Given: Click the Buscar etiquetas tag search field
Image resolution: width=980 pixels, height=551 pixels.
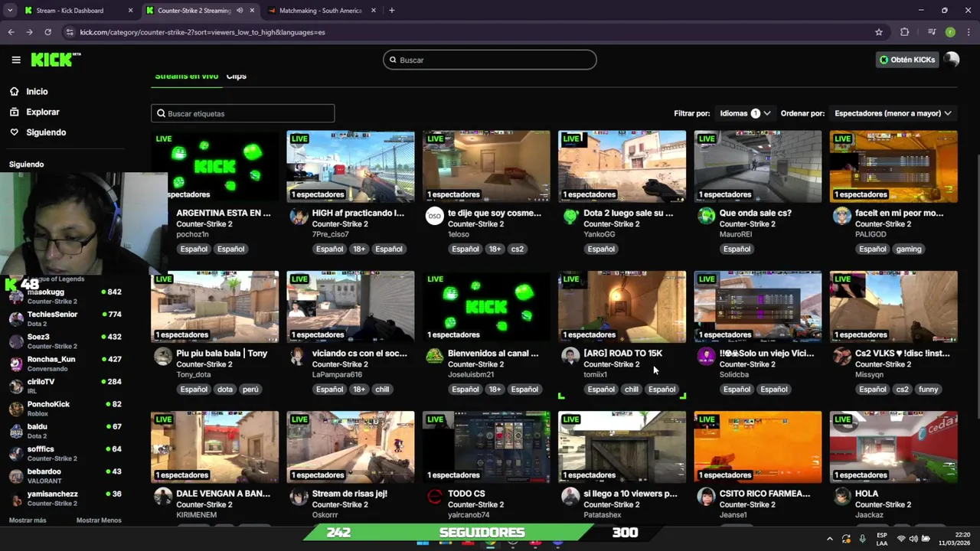Looking at the screenshot, I should pyautogui.click(x=243, y=113).
